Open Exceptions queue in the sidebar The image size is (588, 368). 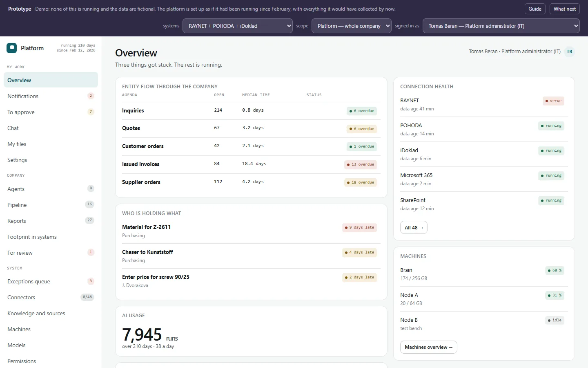(51, 281)
